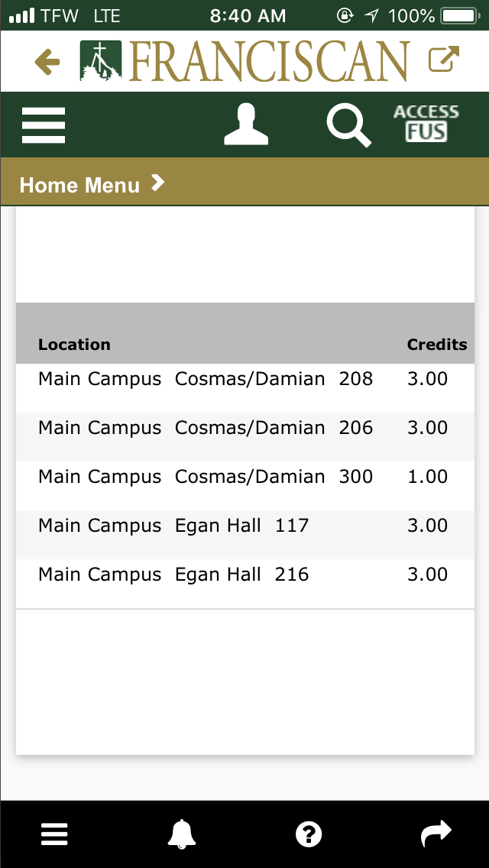Tap the back arrow icon
The image size is (489, 868).
point(47,62)
